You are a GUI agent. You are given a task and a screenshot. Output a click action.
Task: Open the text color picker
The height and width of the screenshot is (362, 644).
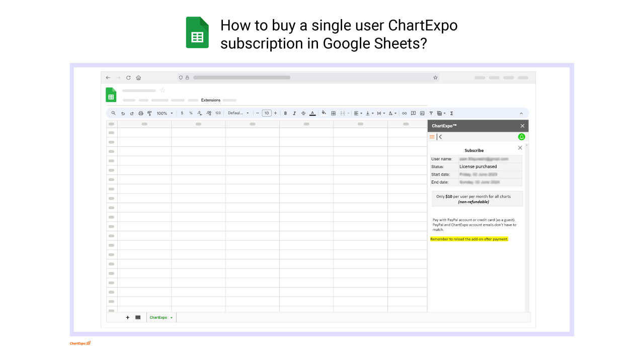(312, 113)
